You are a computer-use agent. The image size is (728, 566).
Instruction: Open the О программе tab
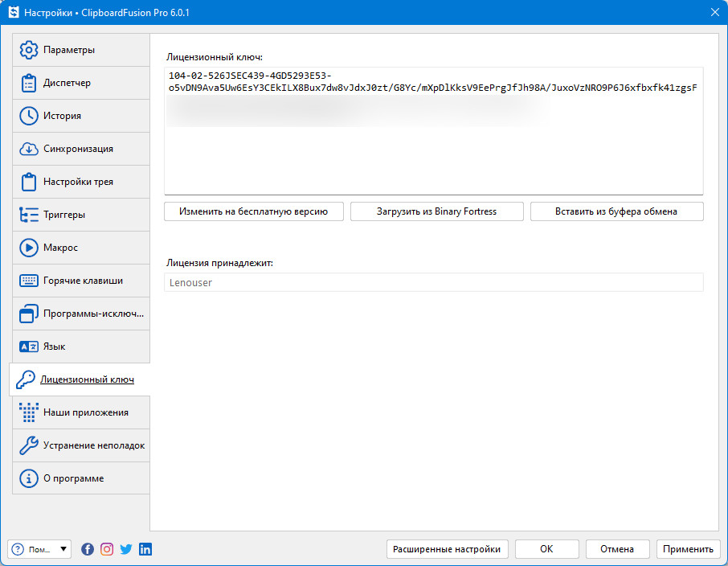(x=81, y=478)
